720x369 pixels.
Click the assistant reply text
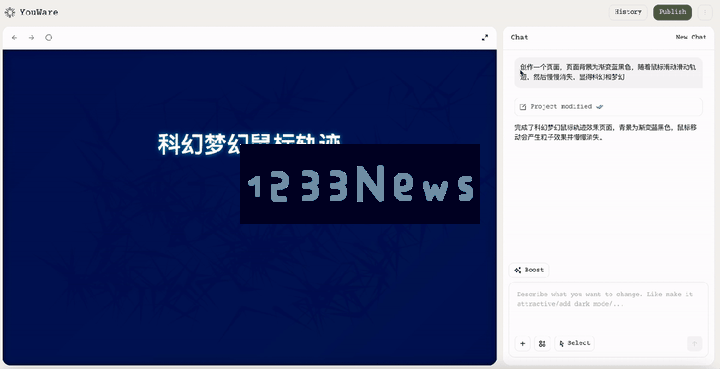[605, 132]
